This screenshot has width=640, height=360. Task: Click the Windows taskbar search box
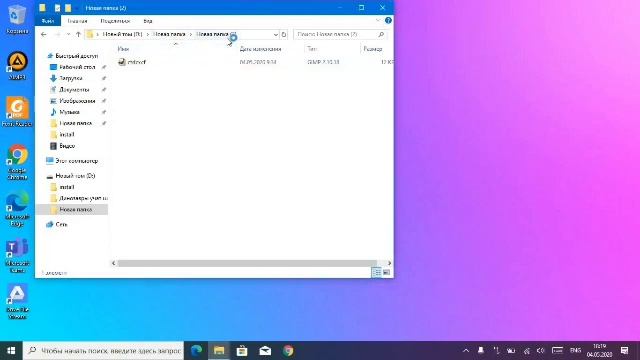coord(104,351)
